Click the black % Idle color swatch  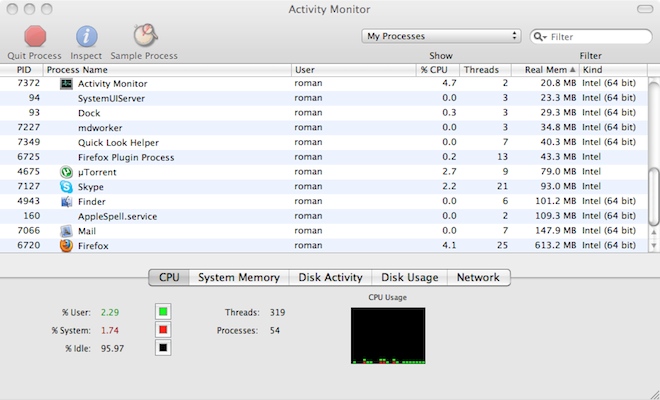click(x=163, y=348)
